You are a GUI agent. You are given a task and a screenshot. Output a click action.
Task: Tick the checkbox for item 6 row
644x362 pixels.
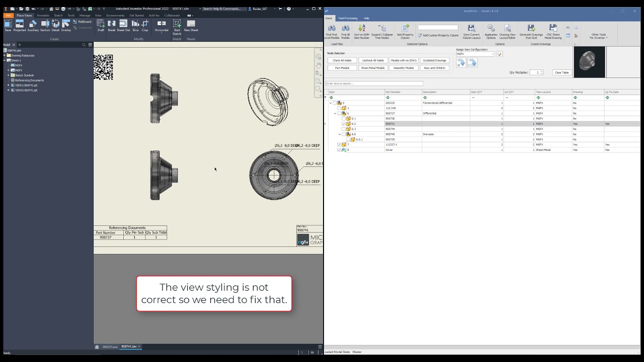point(339,114)
